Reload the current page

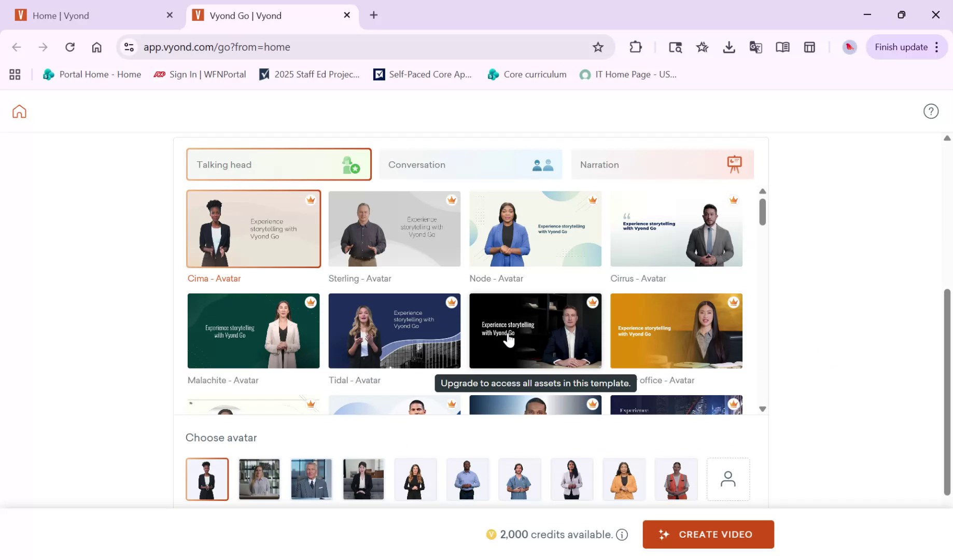pos(70,47)
